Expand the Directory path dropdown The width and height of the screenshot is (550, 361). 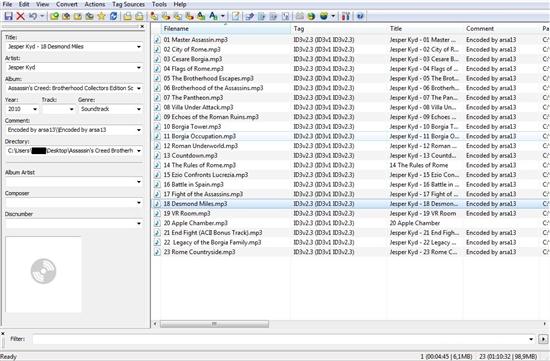pos(139,151)
